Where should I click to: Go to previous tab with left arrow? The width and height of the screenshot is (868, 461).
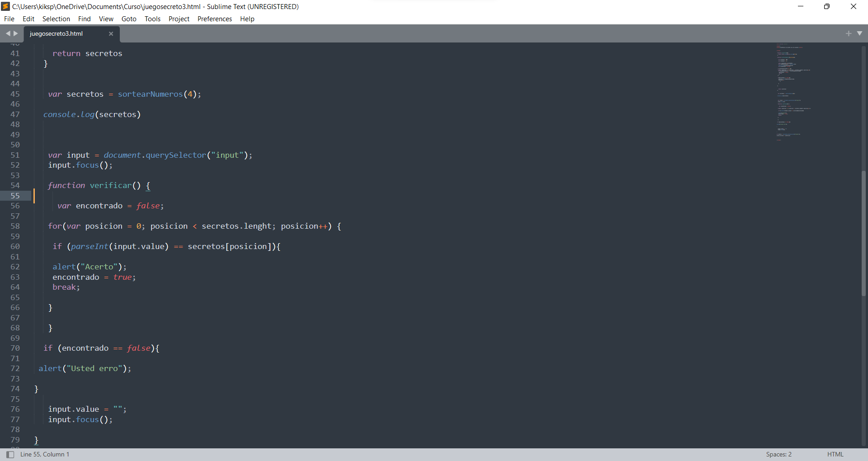click(8, 33)
